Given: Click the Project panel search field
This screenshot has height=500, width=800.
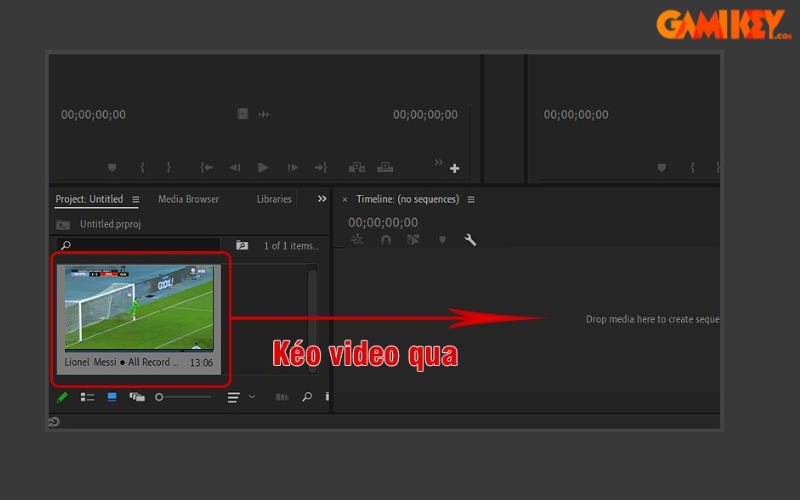Looking at the screenshot, I should pyautogui.click(x=138, y=245).
